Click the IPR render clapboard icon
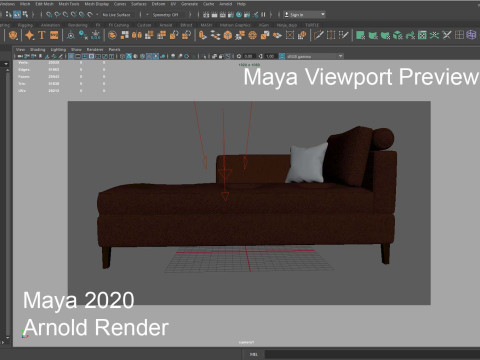This screenshot has height=360, width=480. click(x=222, y=15)
